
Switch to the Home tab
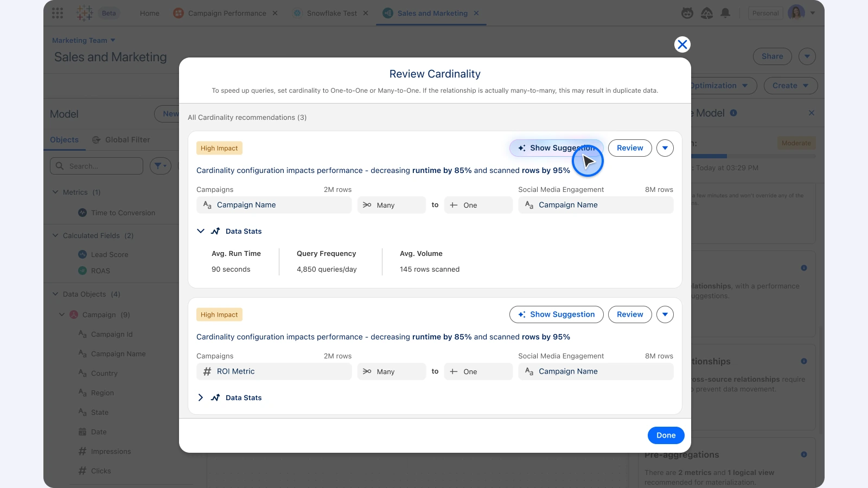click(150, 13)
